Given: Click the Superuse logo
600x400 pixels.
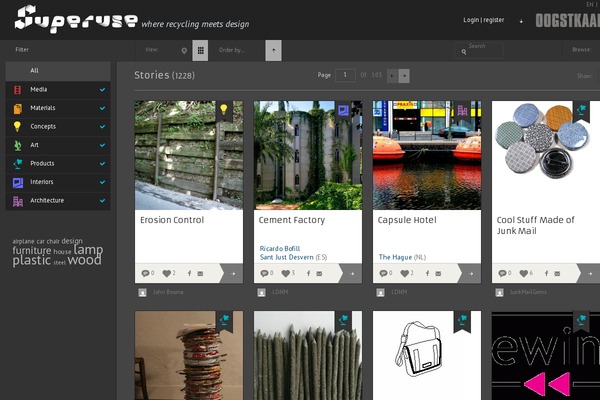Looking at the screenshot, I should (x=76, y=19).
